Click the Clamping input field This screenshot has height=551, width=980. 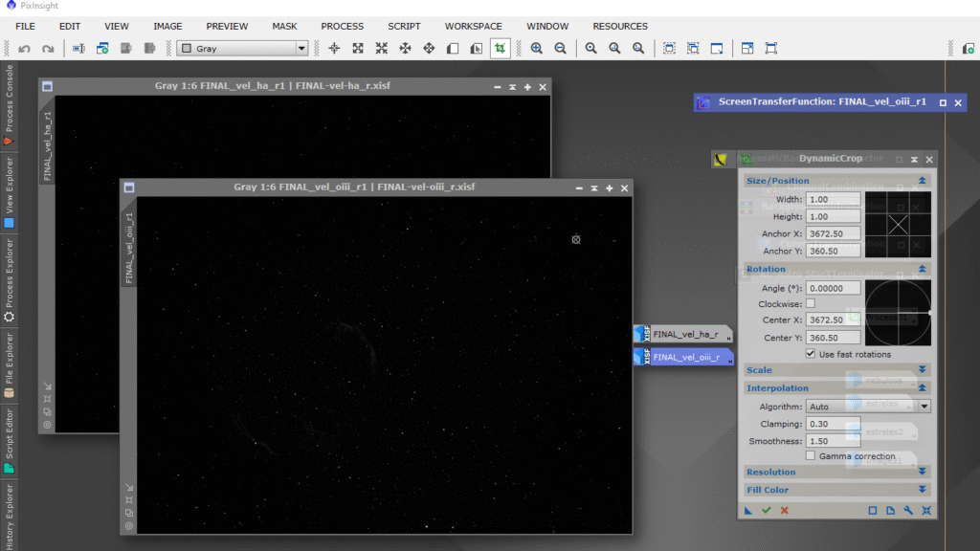[x=834, y=424]
